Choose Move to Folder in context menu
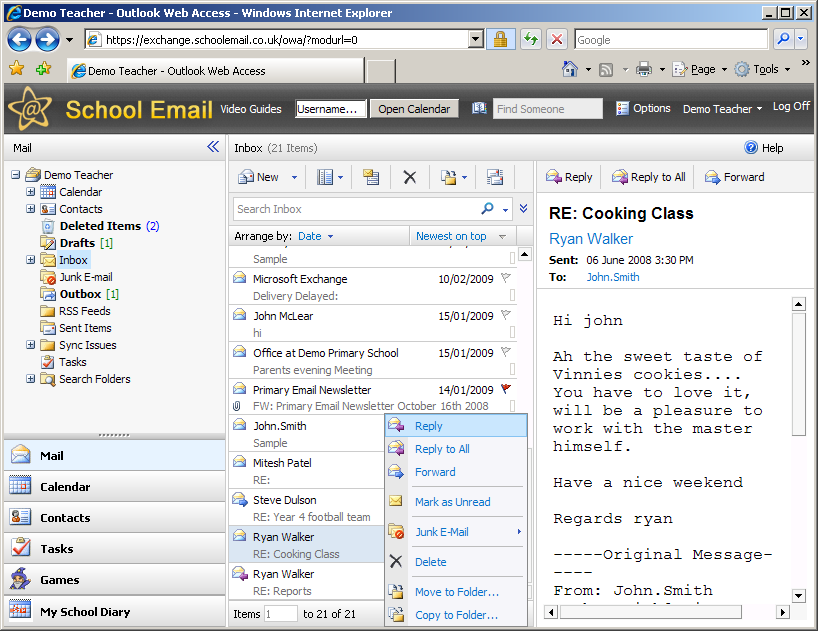Viewport: 818px width, 631px height. 456,592
